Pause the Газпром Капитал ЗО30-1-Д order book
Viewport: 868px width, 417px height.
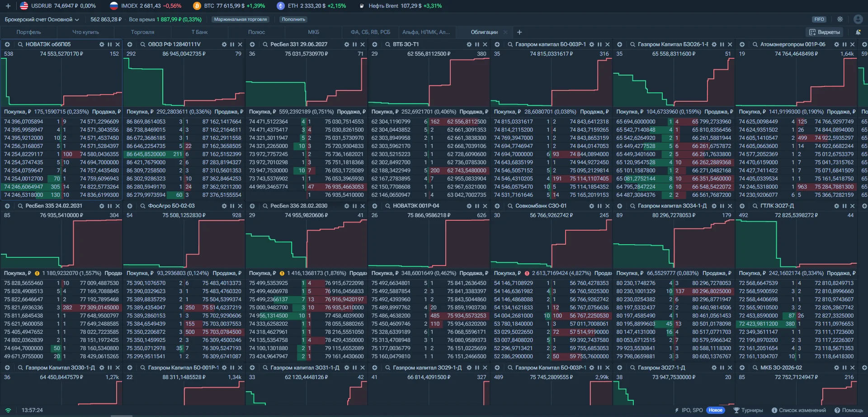point(109,368)
